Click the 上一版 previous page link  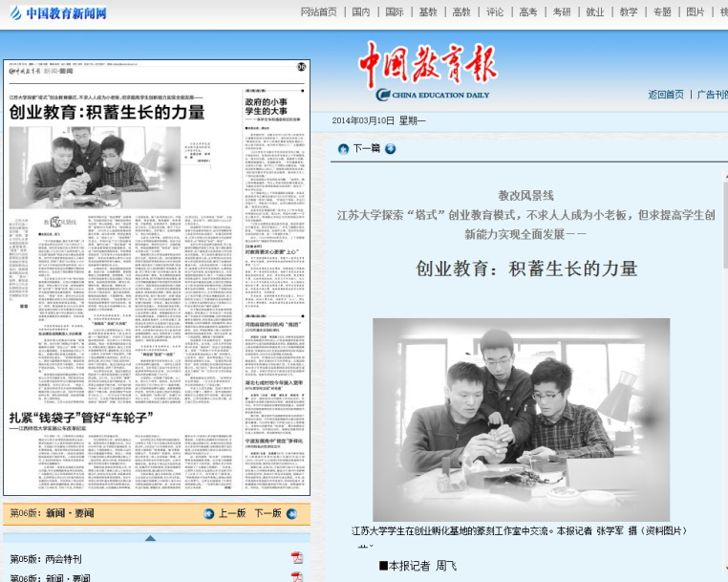pyautogui.click(x=232, y=513)
